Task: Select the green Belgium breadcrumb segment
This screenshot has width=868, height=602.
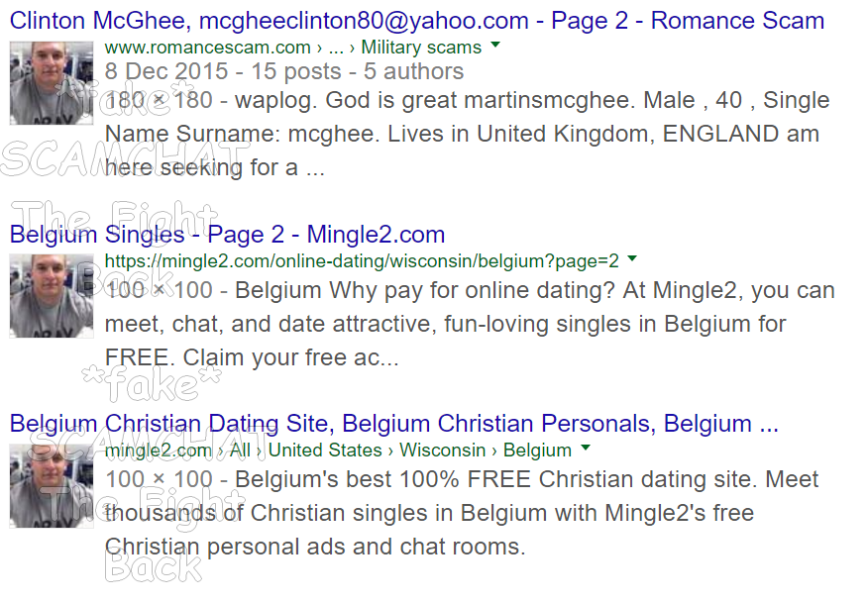Action: [537, 451]
